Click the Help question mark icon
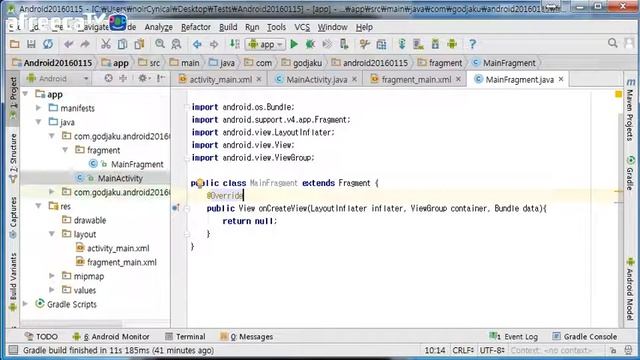Viewport: 640px width, 360px height. [472, 44]
